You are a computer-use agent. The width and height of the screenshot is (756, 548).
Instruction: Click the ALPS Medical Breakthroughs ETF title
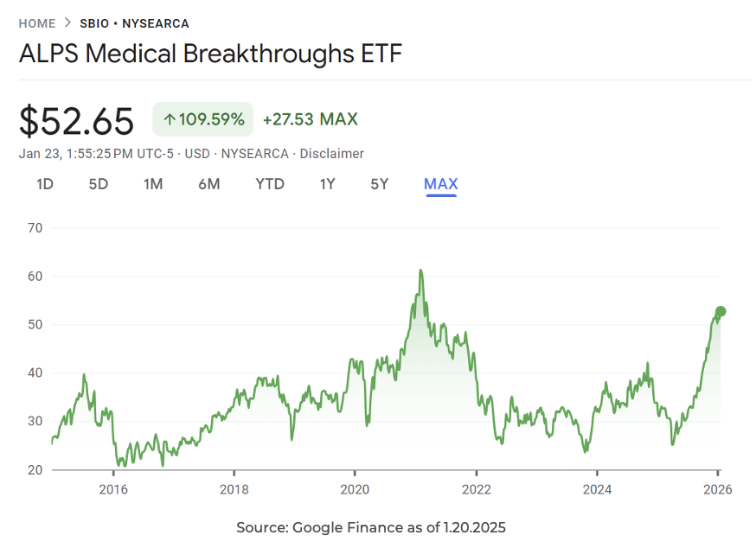point(210,54)
